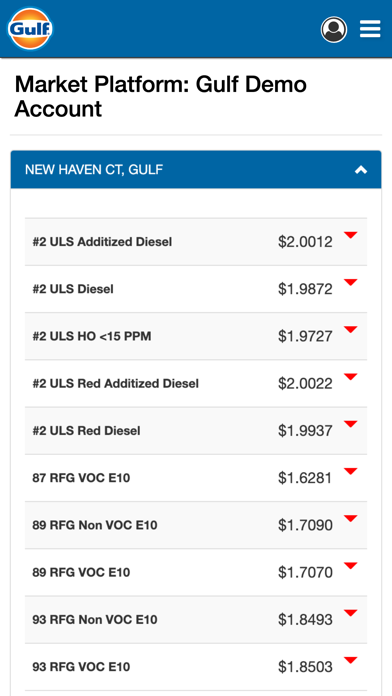Click the red down arrow for 87 RFG VOC E10

[x=351, y=471]
